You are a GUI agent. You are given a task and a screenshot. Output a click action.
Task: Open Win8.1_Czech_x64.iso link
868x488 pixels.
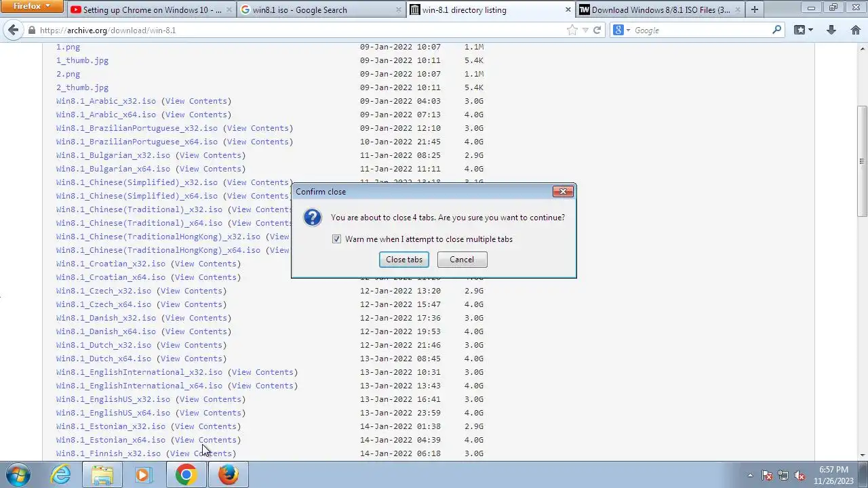tap(104, 304)
